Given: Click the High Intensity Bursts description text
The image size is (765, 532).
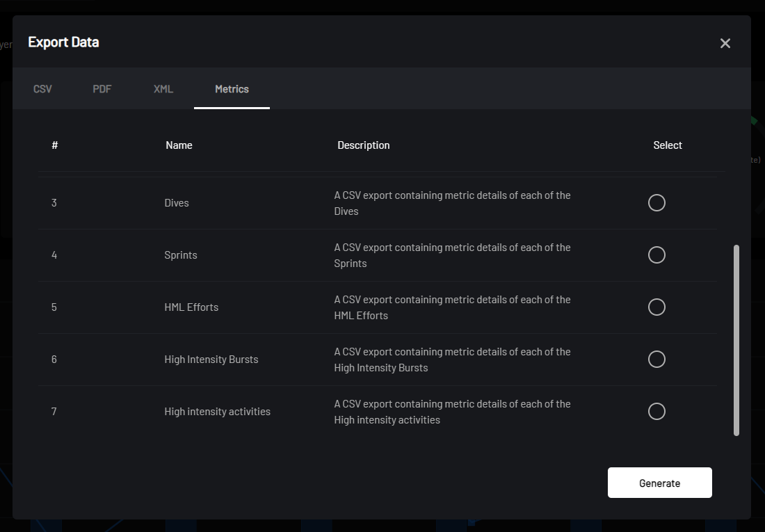Looking at the screenshot, I should 452,360.
